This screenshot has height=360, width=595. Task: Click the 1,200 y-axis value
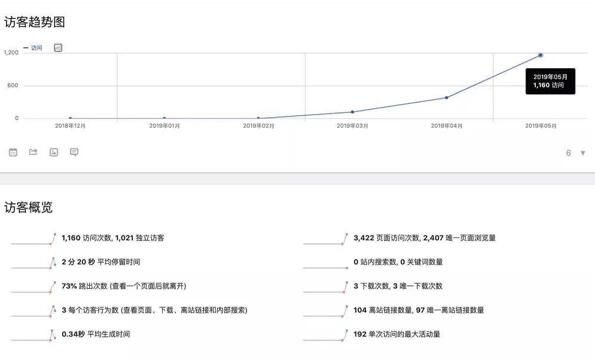point(11,52)
